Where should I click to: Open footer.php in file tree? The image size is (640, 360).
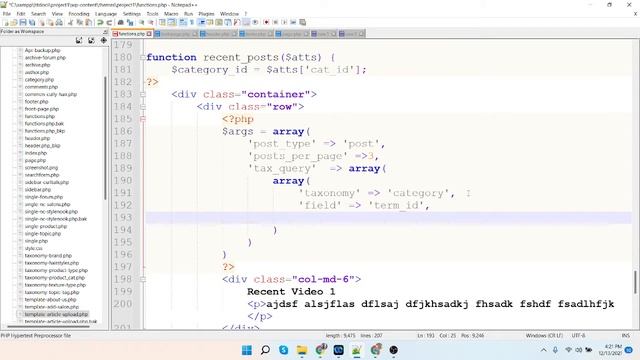click(36, 102)
